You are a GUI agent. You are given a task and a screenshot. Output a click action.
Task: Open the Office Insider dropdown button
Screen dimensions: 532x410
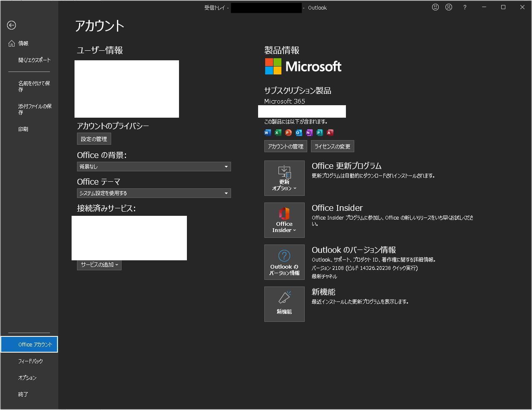coord(284,220)
